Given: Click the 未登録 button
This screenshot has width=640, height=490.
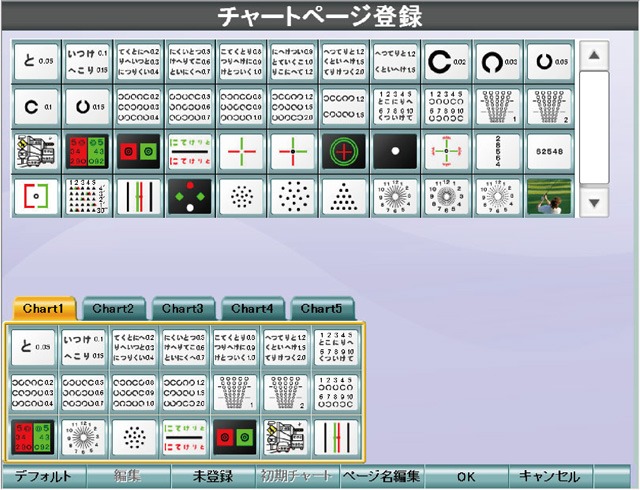Looking at the screenshot, I should click(x=213, y=476).
